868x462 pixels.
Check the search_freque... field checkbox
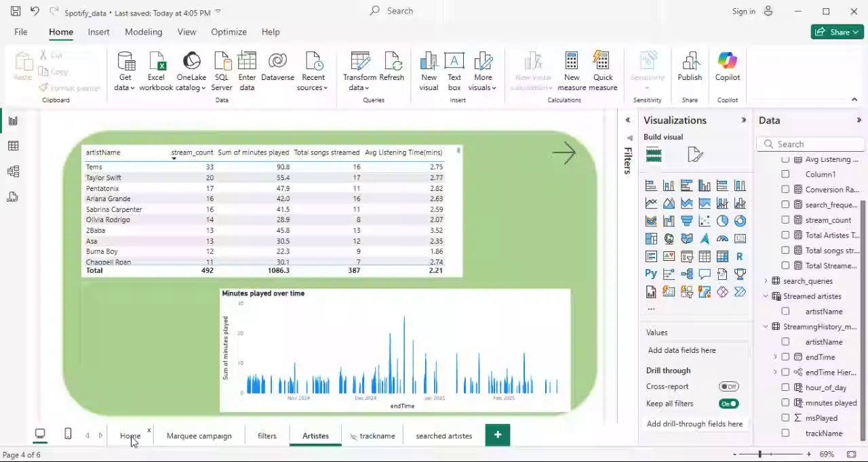point(785,205)
